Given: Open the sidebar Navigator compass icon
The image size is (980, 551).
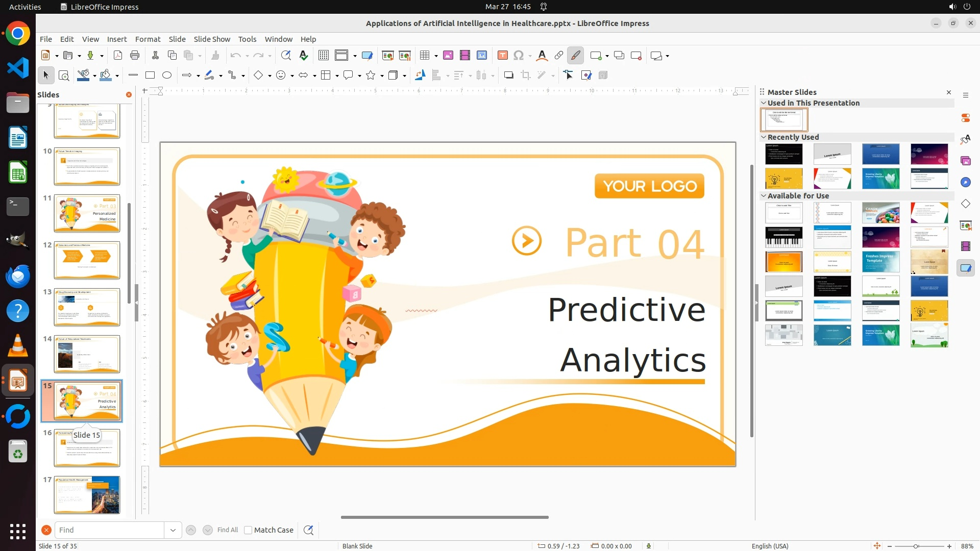Looking at the screenshot, I should pyautogui.click(x=965, y=183).
